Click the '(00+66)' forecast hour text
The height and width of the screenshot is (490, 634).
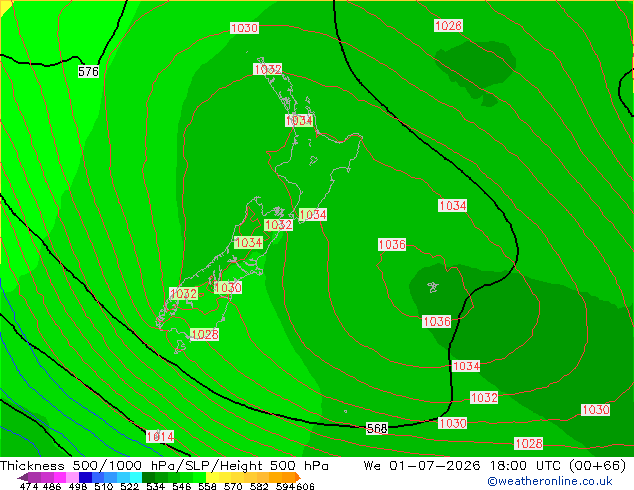(x=598, y=465)
